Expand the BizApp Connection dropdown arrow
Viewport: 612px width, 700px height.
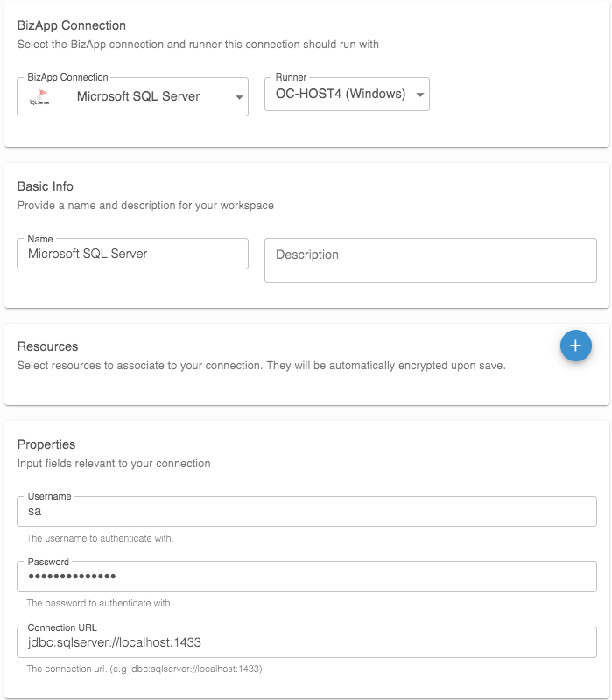[239, 97]
